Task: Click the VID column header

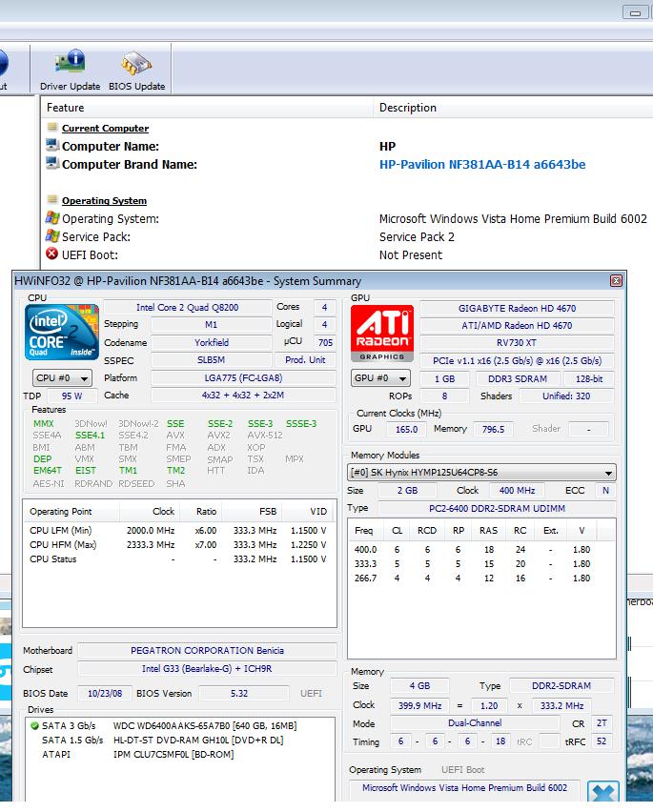Action: point(308,511)
